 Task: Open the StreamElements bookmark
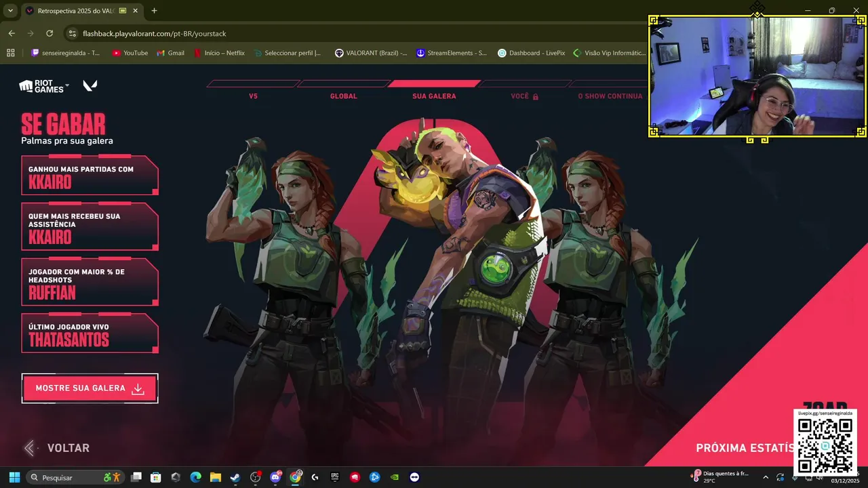pyautogui.click(x=452, y=53)
